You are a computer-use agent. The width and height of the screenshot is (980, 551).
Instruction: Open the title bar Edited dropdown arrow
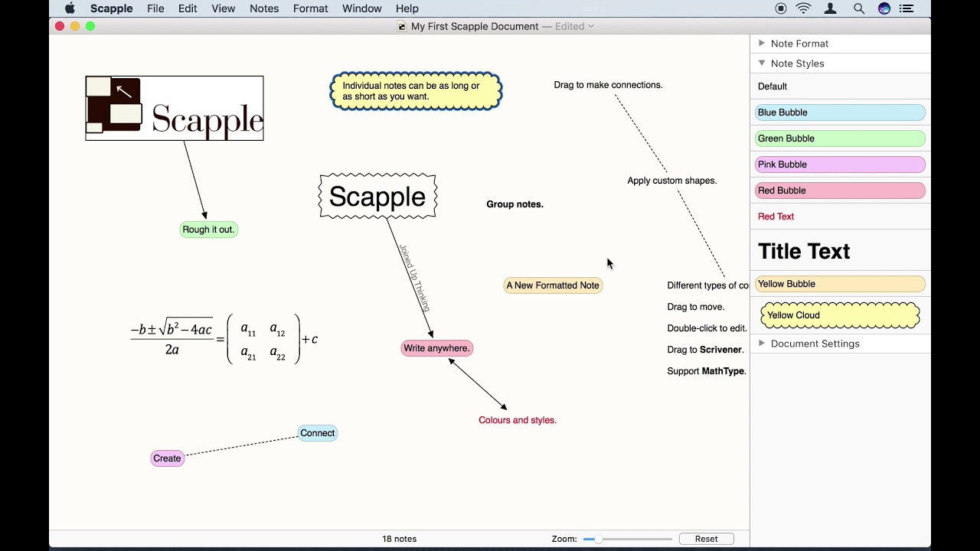[x=590, y=27]
